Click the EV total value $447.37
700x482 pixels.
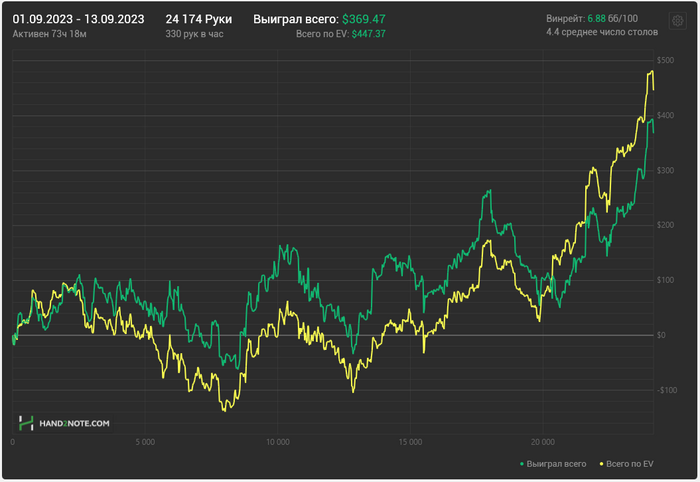point(368,34)
